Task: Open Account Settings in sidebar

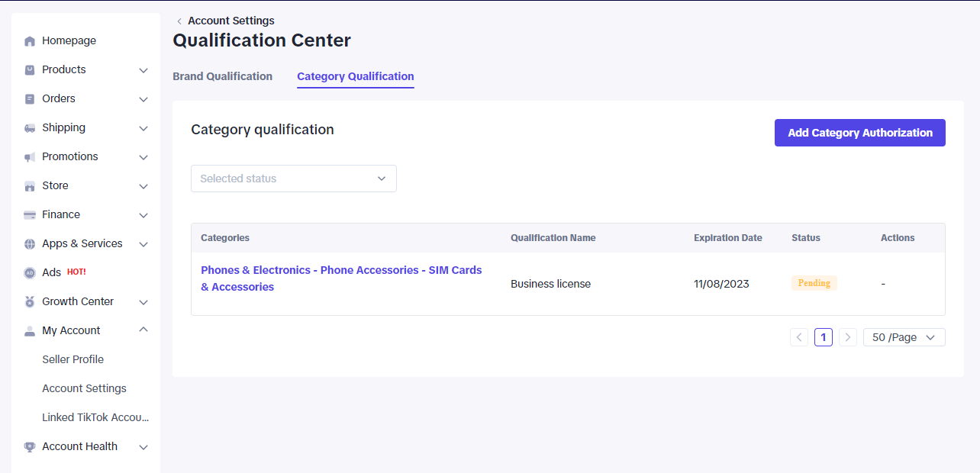Action: point(85,388)
